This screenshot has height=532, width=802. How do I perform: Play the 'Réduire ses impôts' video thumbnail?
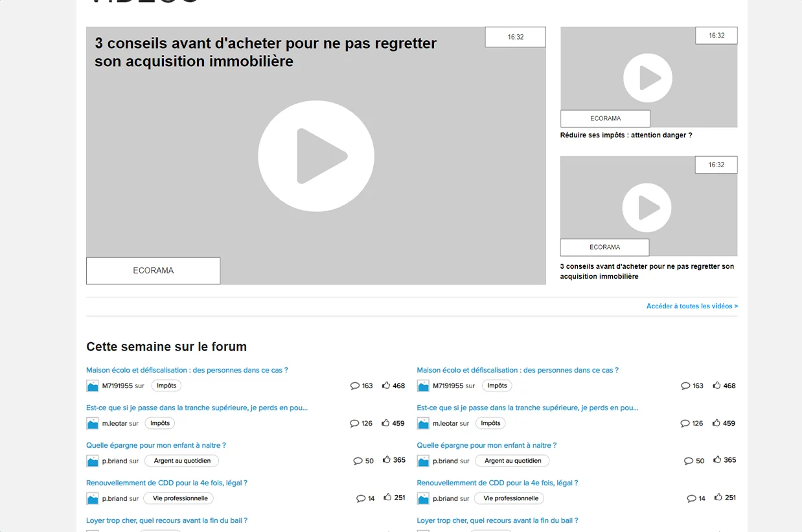648,78
